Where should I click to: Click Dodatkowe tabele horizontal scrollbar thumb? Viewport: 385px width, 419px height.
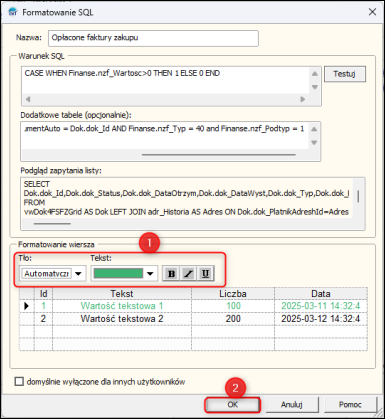(x=219, y=155)
